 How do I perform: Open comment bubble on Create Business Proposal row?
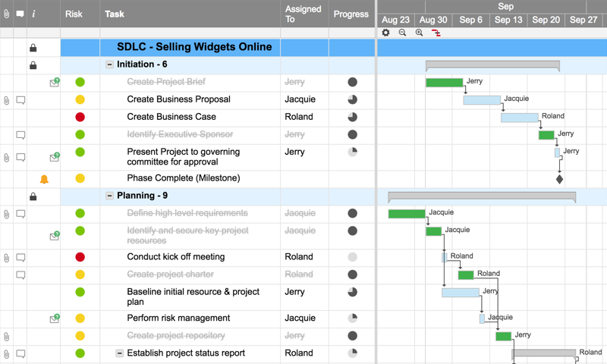(x=20, y=99)
